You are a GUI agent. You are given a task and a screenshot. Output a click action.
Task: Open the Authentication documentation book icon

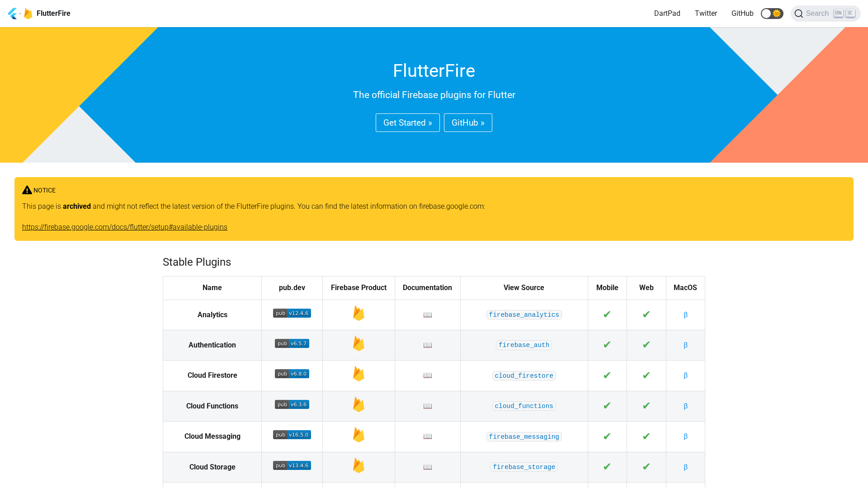coord(428,345)
